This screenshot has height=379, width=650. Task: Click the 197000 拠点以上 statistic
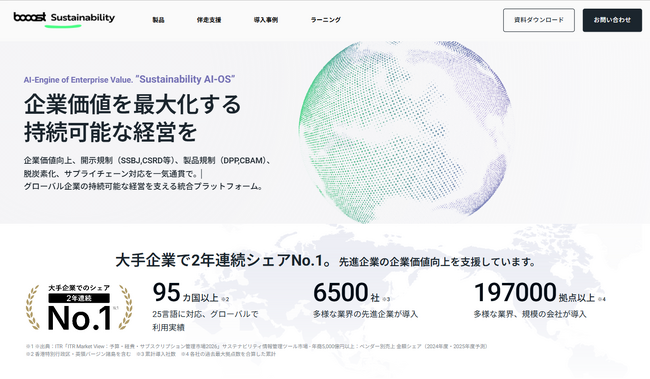(539, 292)
